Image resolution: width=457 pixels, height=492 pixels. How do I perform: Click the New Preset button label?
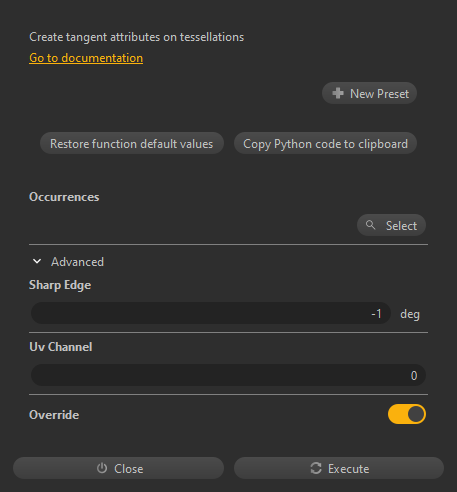coord(379,94)
